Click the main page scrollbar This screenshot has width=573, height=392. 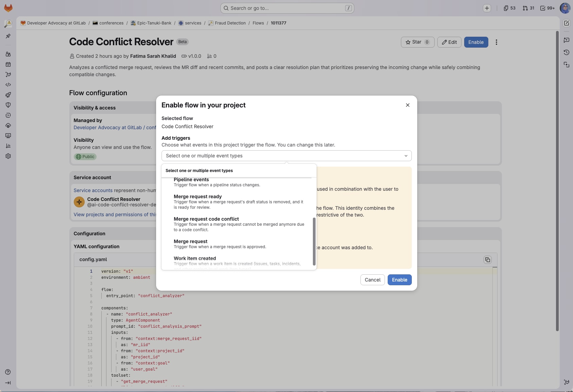click(x=557, y=181)
